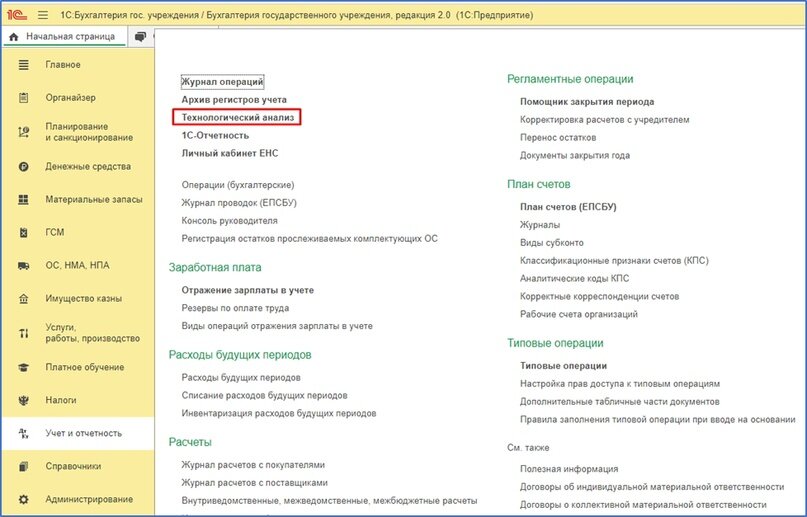Click the Налоги emblem icon
Image resolution: width=807 pixels, height=517 pixels.
pyautogui.click(x=24, y=400)
